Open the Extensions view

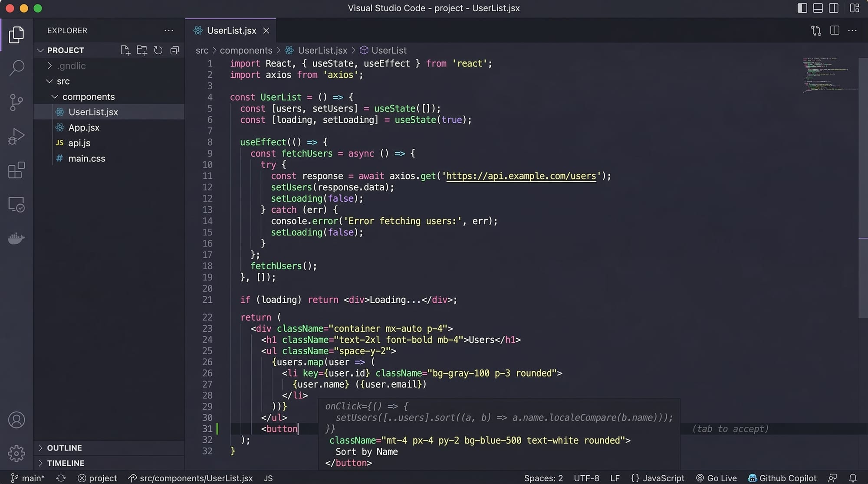(x=16, y=170)
